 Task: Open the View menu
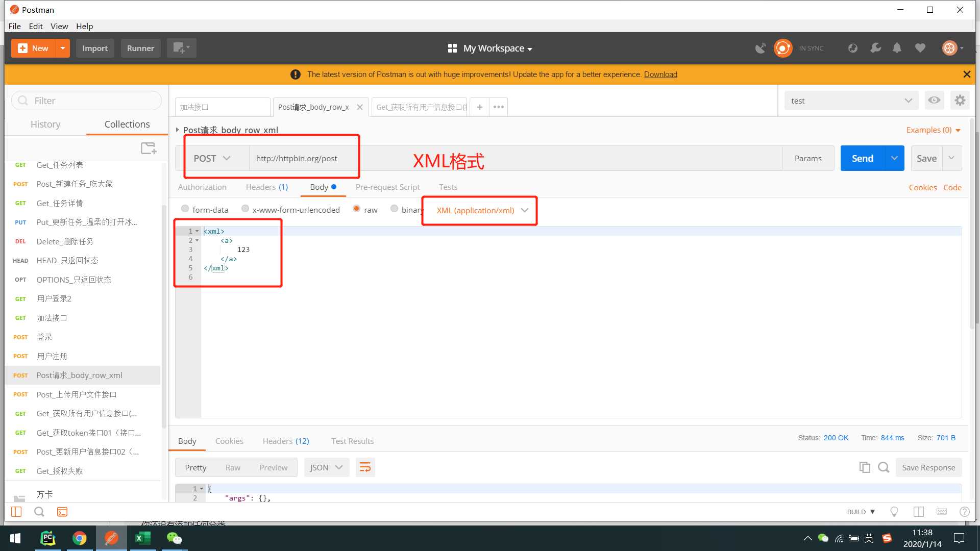59,26
